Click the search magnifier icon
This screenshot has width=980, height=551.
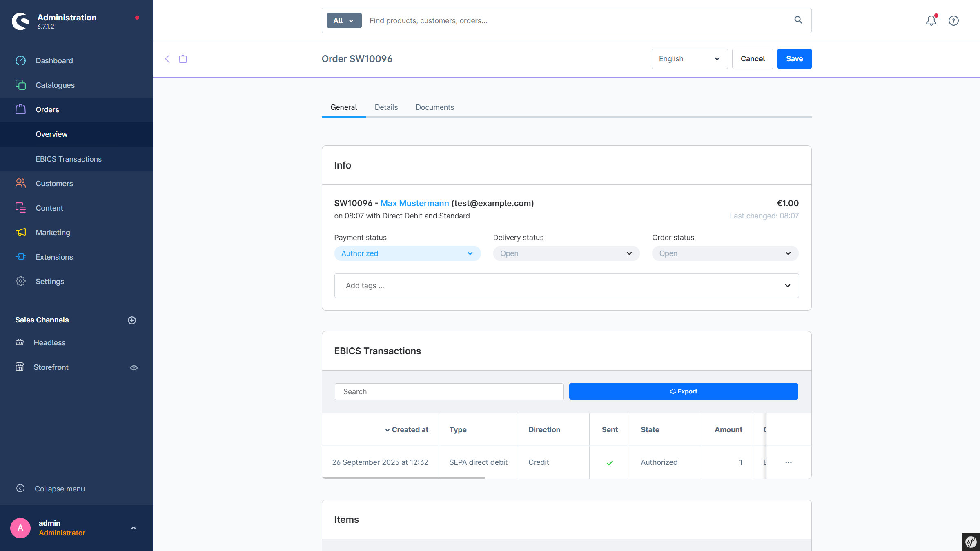pyautogui.click(x=798, y=20)
